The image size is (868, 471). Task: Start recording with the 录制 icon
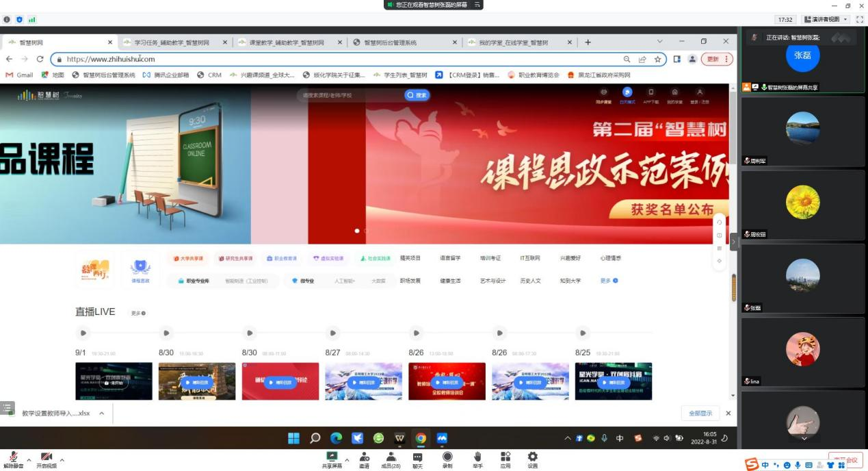pyautogui.click(x=447, y=457)
